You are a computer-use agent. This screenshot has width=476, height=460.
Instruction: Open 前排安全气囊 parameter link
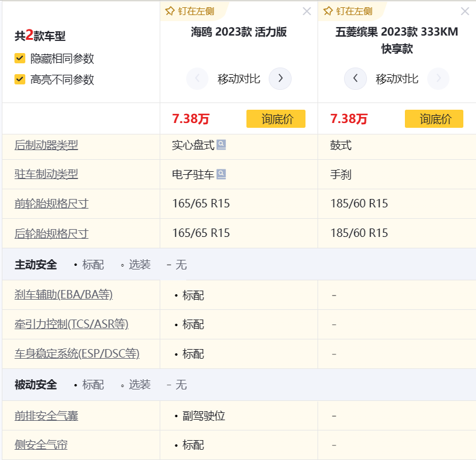tap(46, 415)
